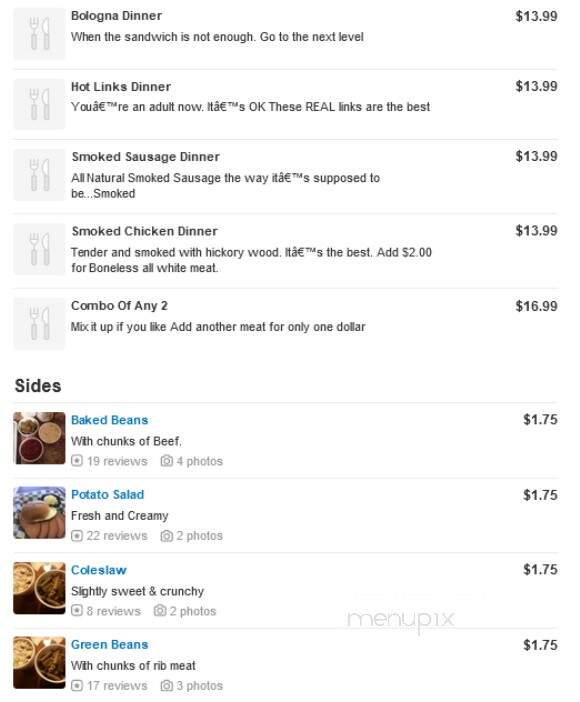Viewport: 580px width, 702px height.
Task: View the Potato Salad photo thumbnail
Action: [39, 513]
